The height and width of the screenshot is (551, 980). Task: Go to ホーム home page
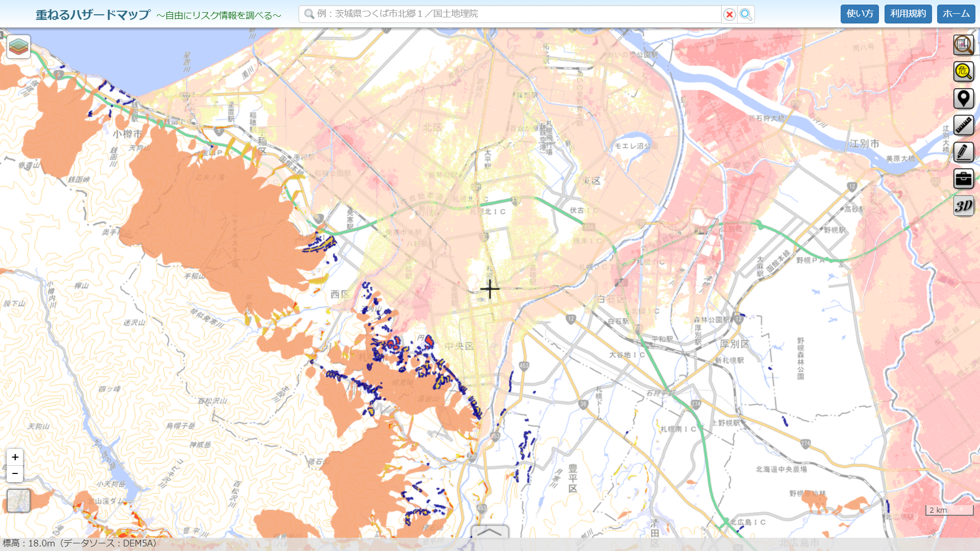point(956,14)
